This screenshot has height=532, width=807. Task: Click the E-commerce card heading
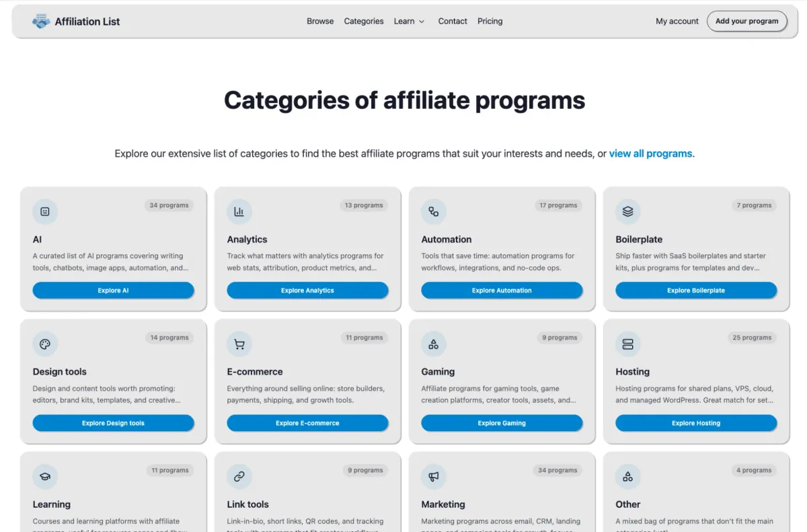click(x=255, y=372)
